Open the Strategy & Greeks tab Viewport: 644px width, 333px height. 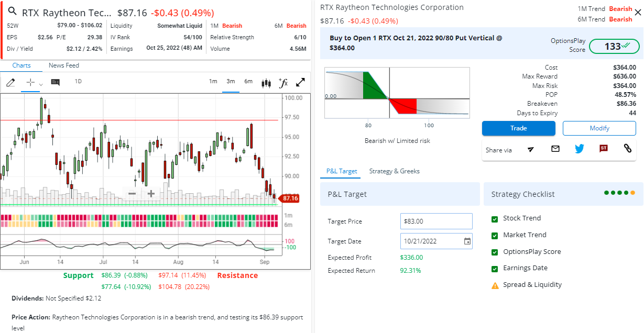point(395,171)
